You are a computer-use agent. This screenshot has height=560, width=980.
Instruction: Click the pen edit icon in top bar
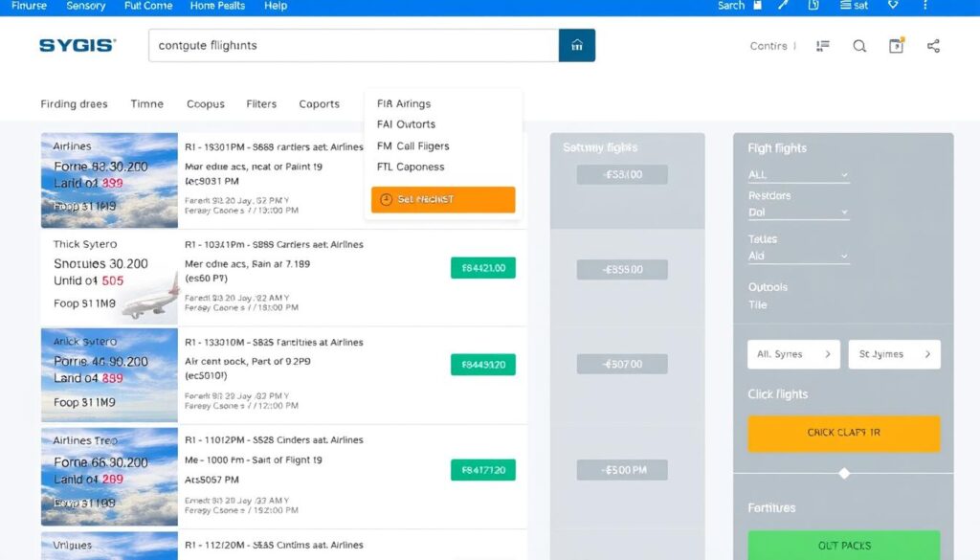tap(783, 6)
